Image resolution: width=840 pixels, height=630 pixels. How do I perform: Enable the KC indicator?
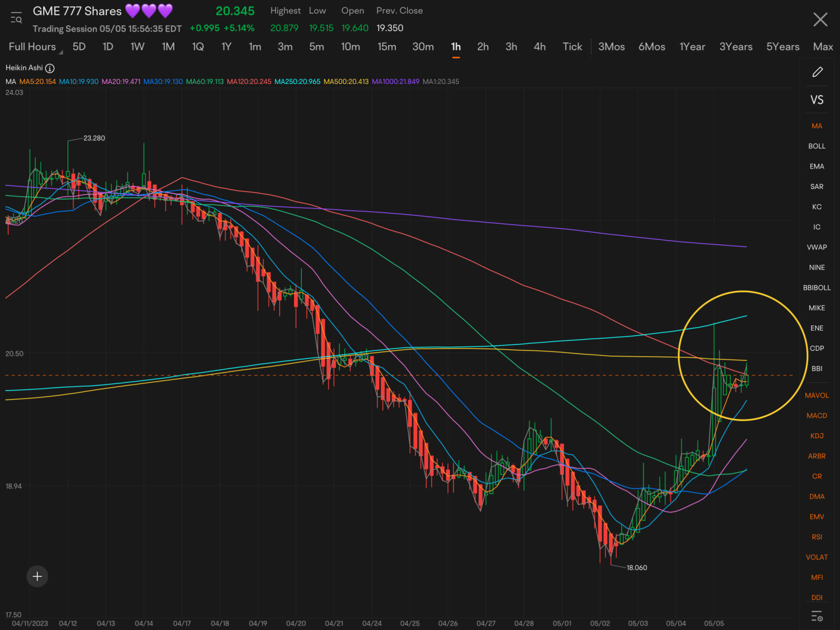[x=817, y=207]
